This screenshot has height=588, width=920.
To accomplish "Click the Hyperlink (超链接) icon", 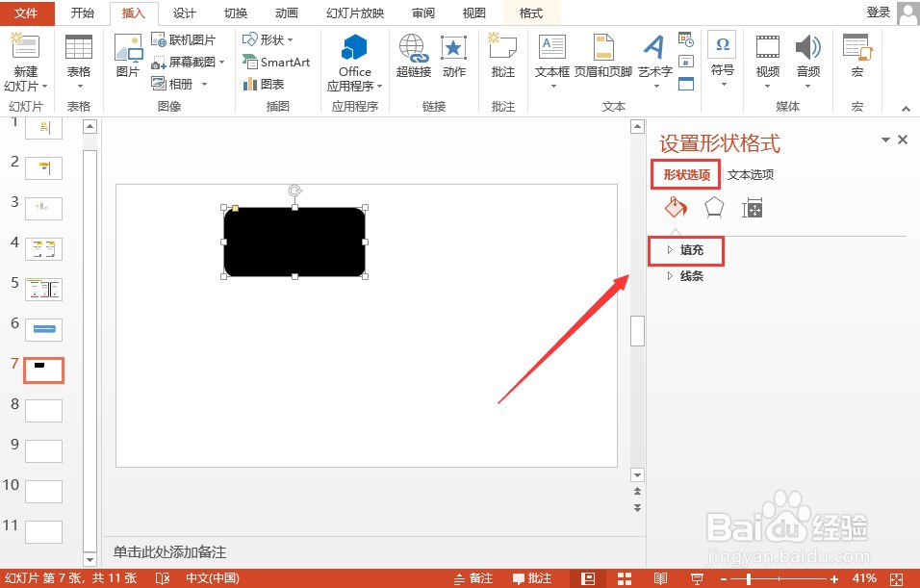I will tap(413, 48).
